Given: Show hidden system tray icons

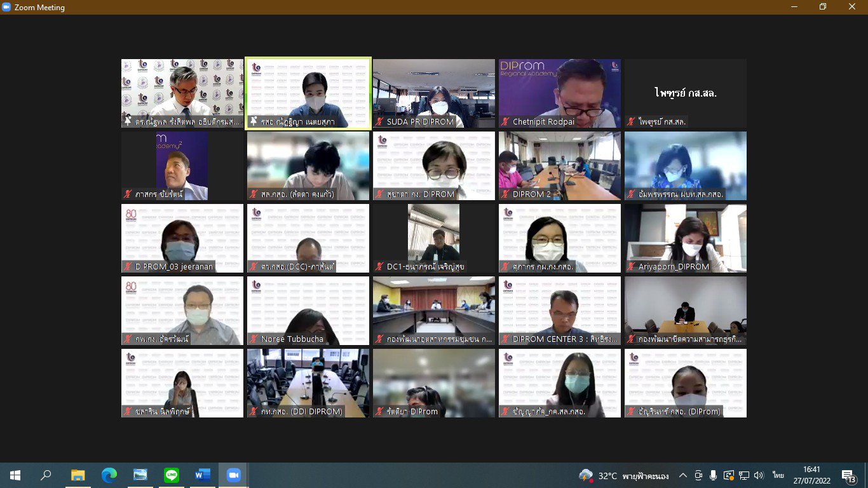Looking at the screenshot, I should pos(683,476).
